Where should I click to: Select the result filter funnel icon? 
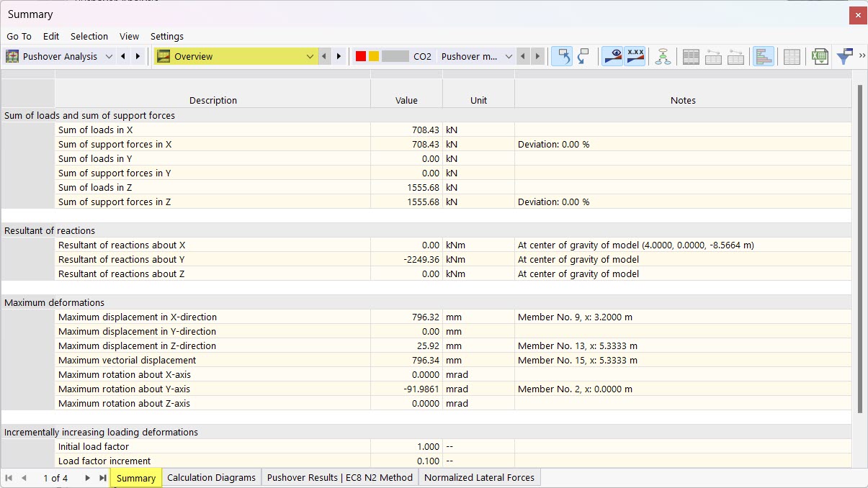click(x=845, y=56)
